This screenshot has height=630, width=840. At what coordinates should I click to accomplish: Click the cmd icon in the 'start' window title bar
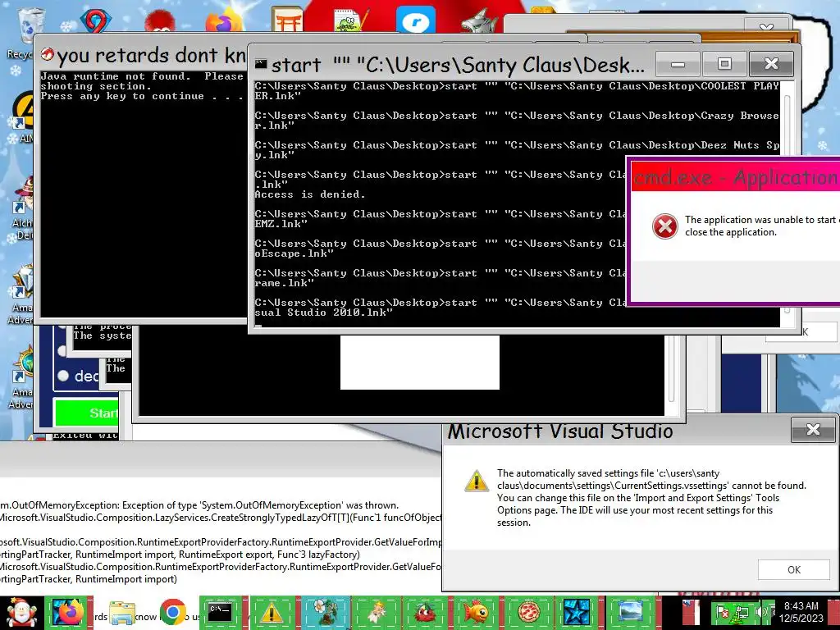coord(261,65)
